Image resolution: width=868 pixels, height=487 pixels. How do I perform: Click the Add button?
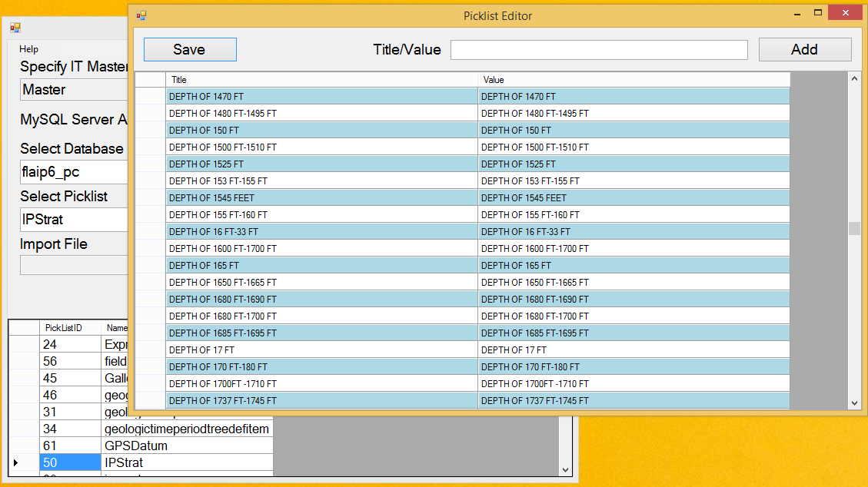pos(804,50)
